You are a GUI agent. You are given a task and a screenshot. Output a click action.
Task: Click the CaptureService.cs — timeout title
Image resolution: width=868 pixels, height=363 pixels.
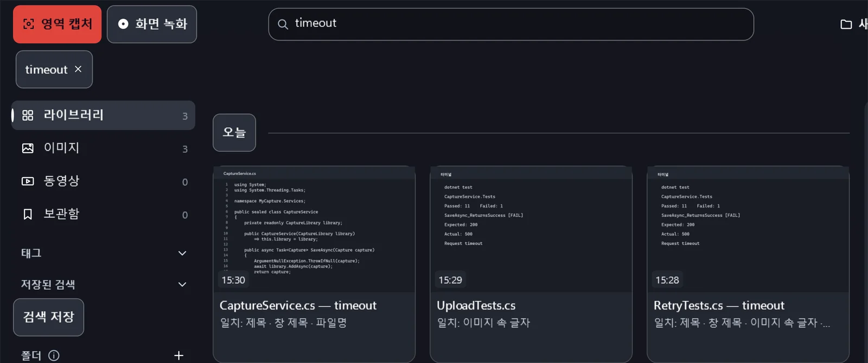point(298,306)
